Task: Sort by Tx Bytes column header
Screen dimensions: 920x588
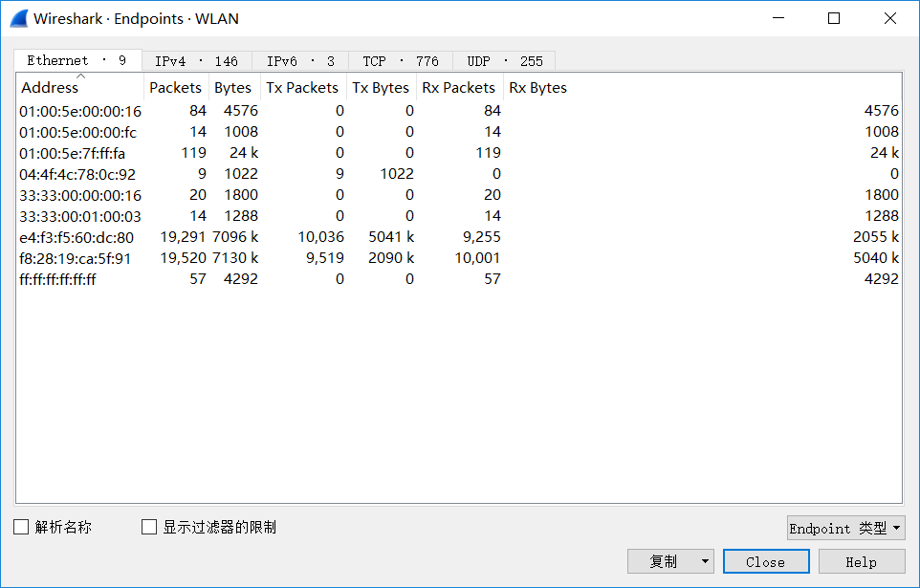Action: point(382,87)
